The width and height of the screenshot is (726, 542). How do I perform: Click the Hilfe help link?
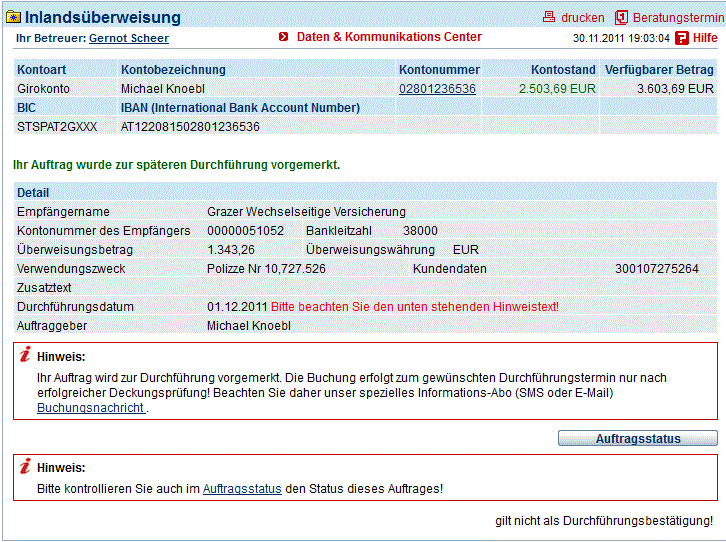pos(705,38)
